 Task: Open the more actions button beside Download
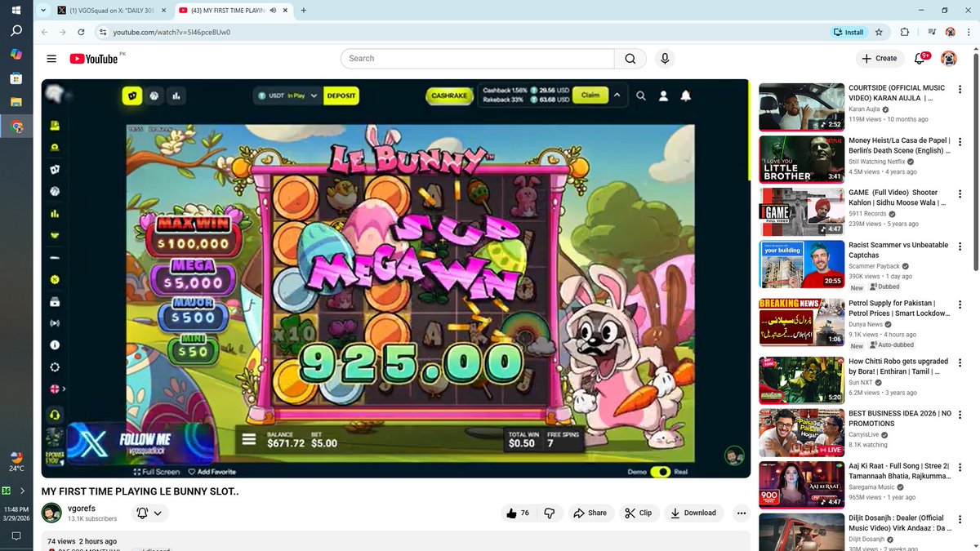pyautogui.click(x=742, y=513)
